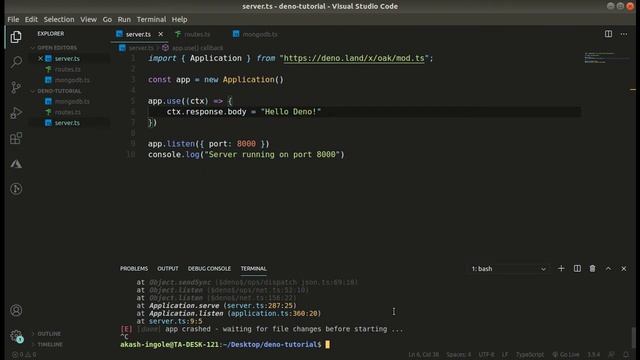Open the Extensions view
Screen dimensions: 640x360
coord(16,138)
